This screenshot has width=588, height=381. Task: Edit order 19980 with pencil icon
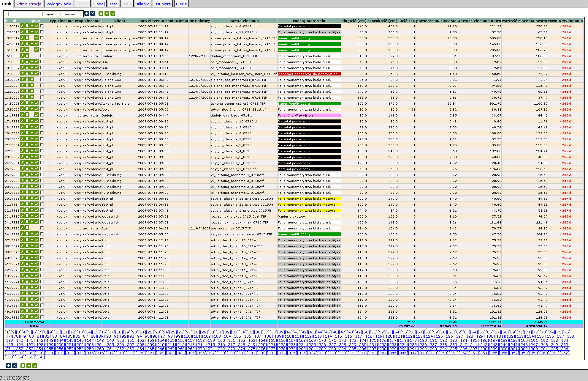pos(22,228)
